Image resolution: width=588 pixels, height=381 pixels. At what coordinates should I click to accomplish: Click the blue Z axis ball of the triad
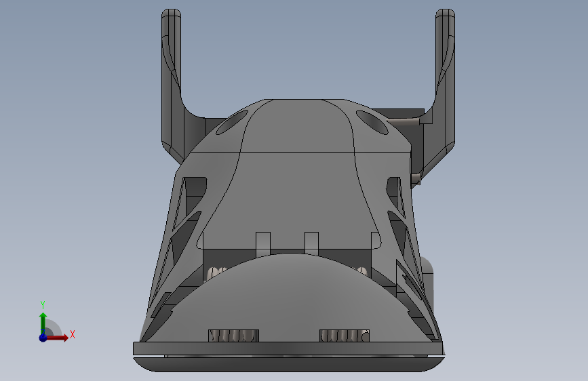click(x=43, y=338)
